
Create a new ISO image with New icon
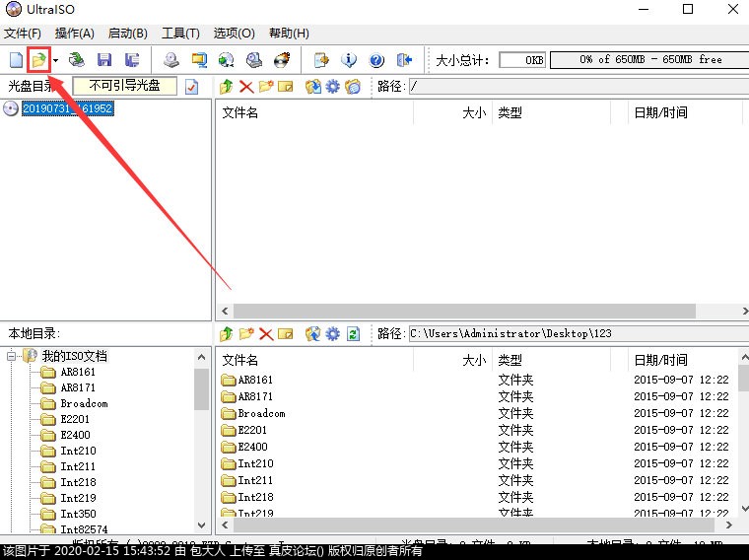coord(16,60)
